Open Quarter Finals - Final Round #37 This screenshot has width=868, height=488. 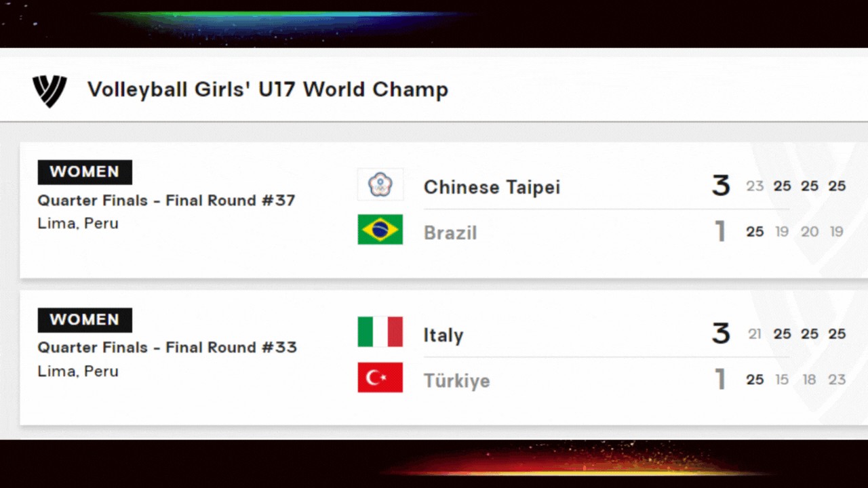(x=167, y=201)
